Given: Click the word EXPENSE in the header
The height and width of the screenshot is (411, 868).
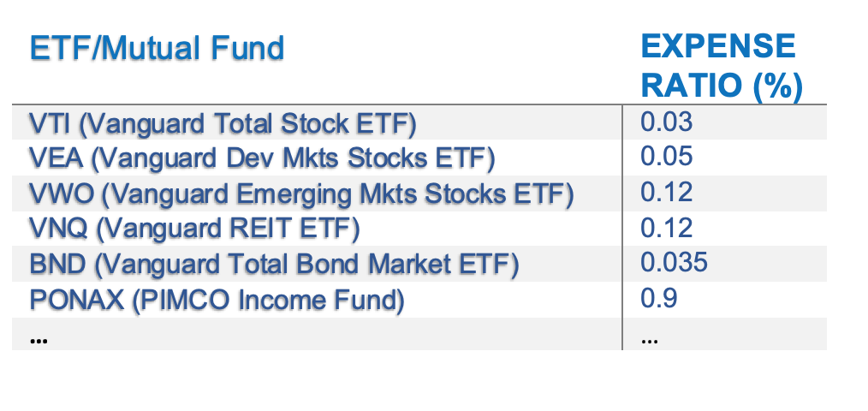Looking at the screenshot, I should pyautogui.click(x=718, y=46).
